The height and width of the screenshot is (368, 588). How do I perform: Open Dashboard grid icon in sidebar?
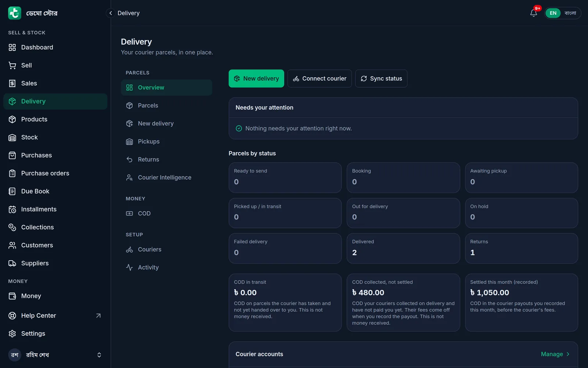pos(12,47)
